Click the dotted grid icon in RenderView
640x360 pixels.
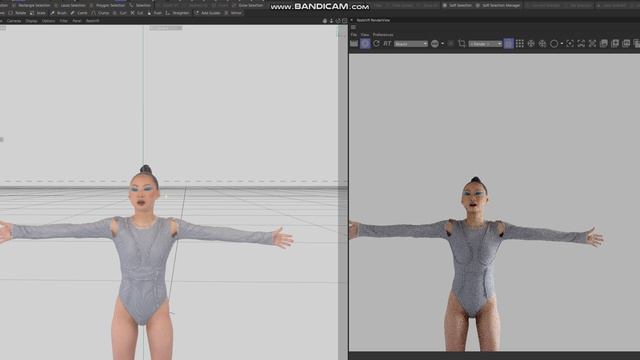tap(520, 44)
